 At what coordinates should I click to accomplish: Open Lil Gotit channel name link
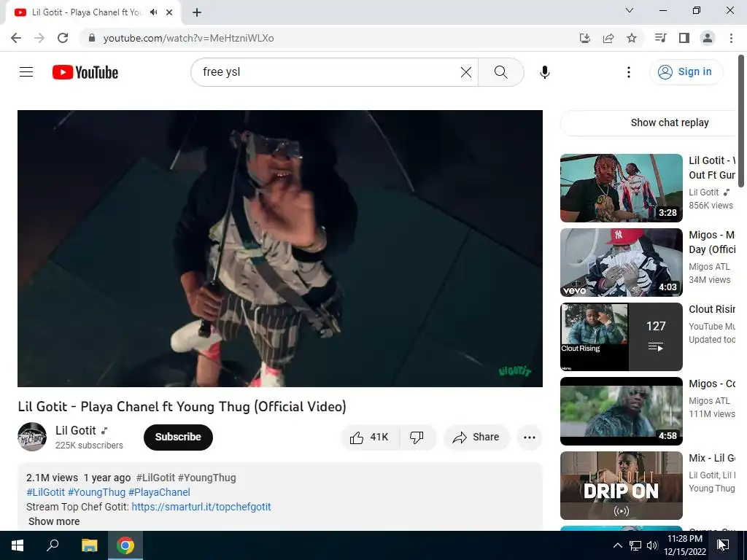tap(76, 430)
